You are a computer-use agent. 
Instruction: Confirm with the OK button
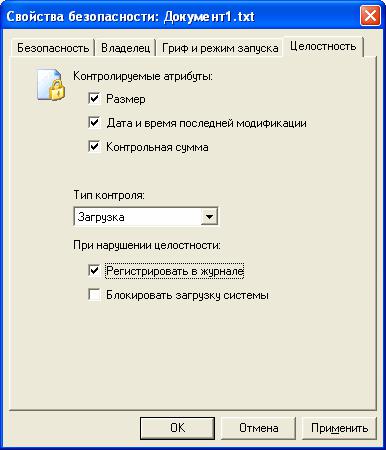[177, 428]
